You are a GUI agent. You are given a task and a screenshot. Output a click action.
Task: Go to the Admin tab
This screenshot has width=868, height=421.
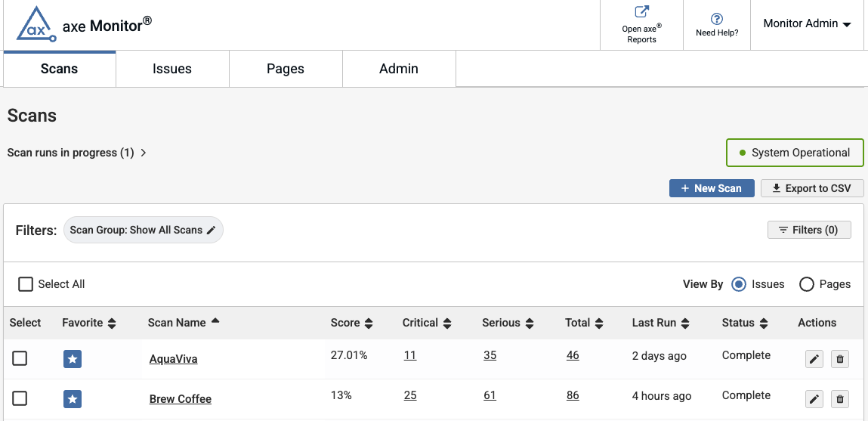(399, 69)
